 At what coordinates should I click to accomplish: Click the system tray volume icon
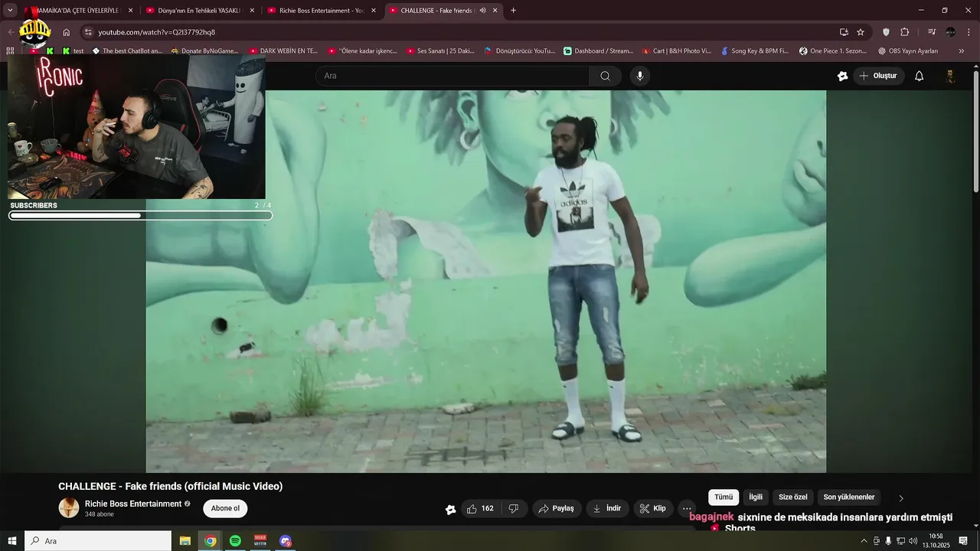pyautogui.click(x=913, y=541)
